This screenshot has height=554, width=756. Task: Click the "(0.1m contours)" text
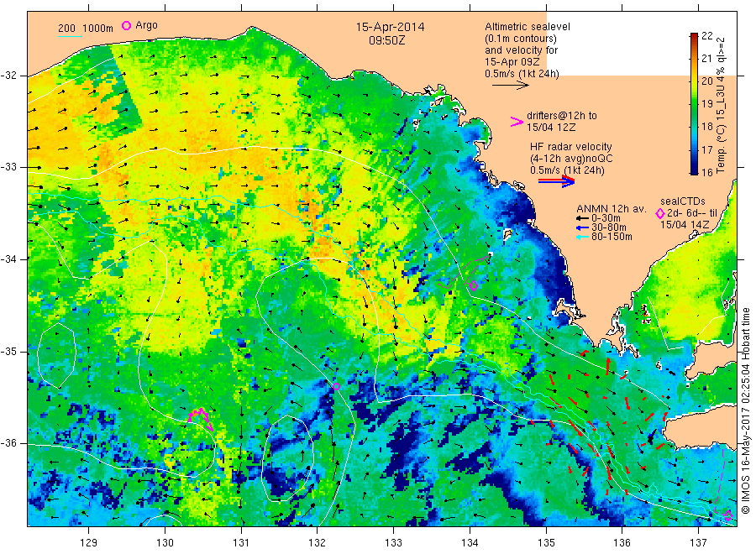(521, 39)
